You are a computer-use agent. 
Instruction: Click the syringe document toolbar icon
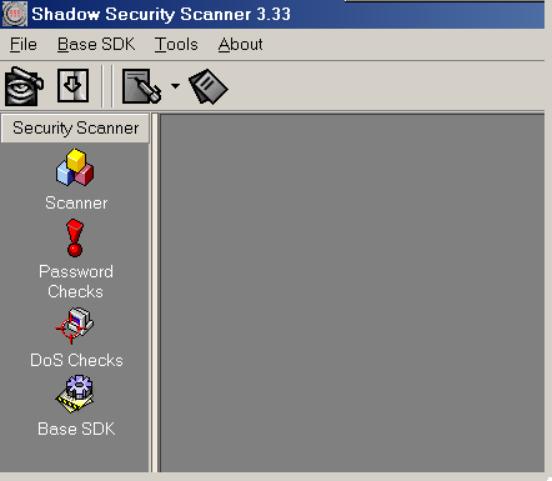coord(142,86)
